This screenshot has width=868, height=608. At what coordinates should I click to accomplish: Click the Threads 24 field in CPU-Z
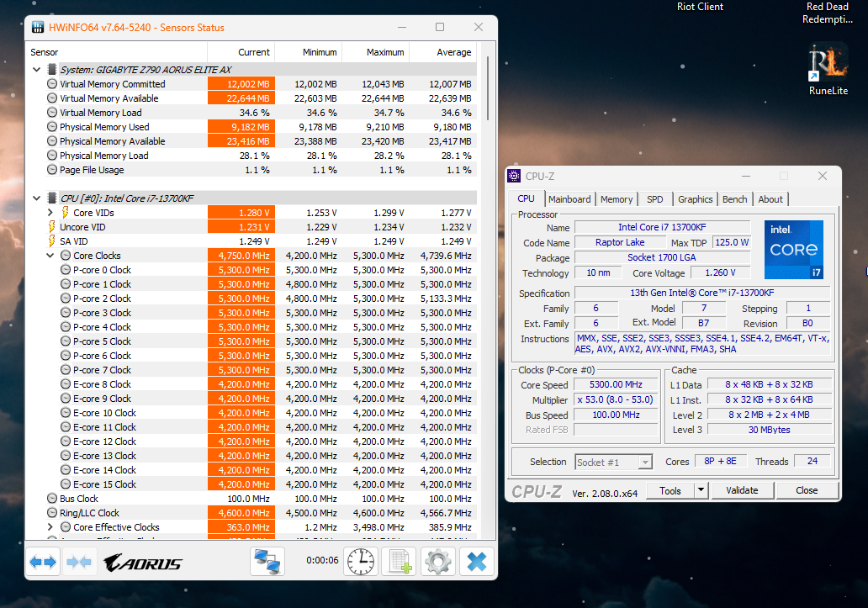point(812,461)
